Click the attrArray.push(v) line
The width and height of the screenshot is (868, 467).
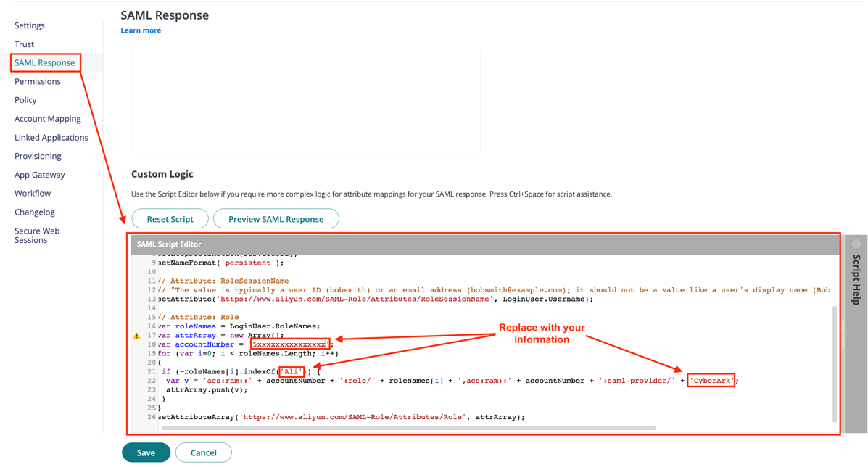pos(207,389)
